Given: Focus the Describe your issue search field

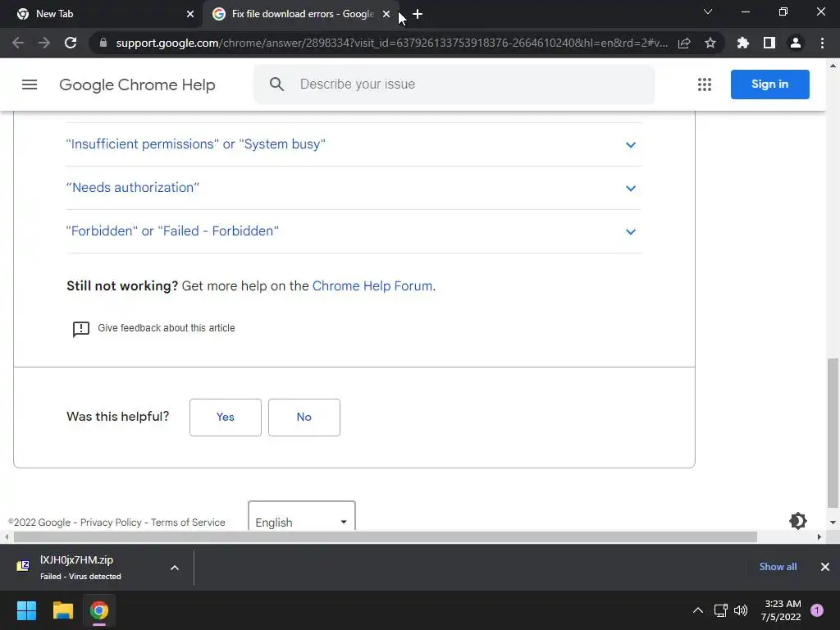Looking at the screenshot, I should tap(454, 84).
